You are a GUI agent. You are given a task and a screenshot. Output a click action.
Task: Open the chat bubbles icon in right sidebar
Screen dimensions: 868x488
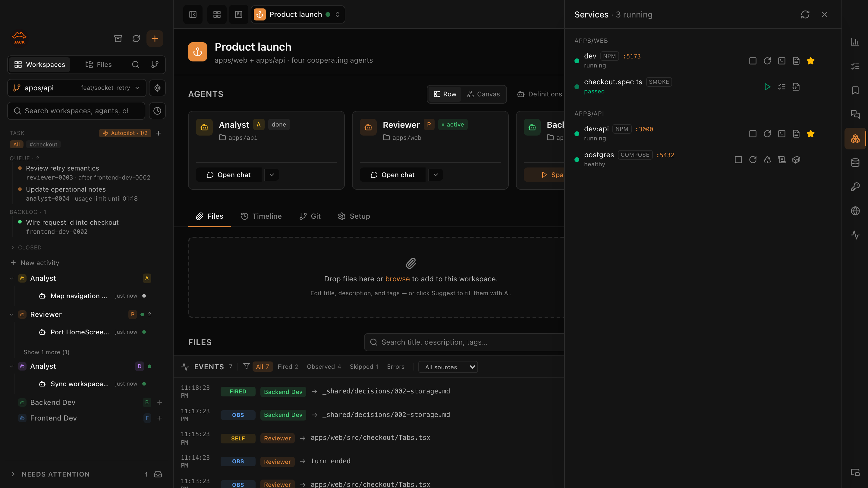pos(855,114)
